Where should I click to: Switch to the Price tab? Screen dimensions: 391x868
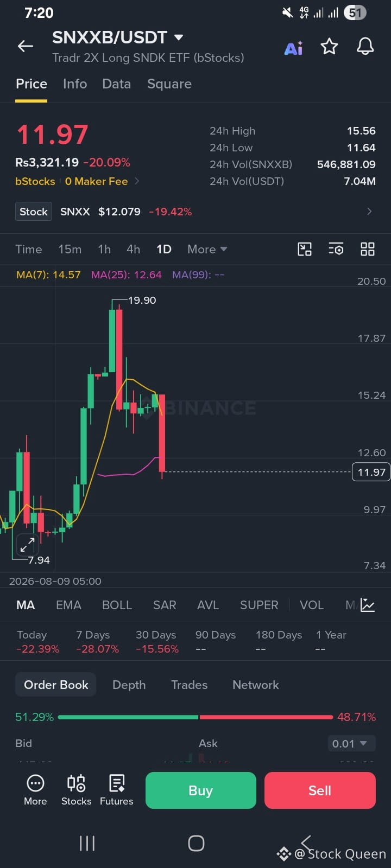(31, 84)
